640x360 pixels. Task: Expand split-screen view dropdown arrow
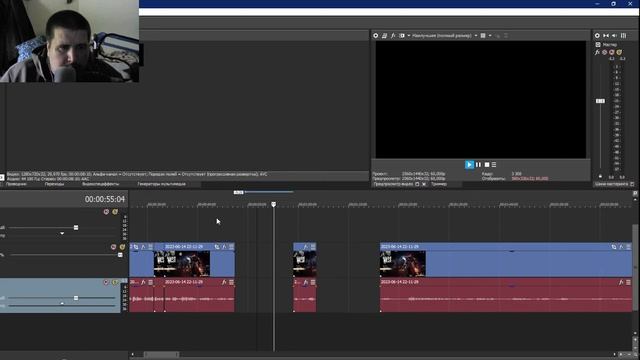coord(408,36)
